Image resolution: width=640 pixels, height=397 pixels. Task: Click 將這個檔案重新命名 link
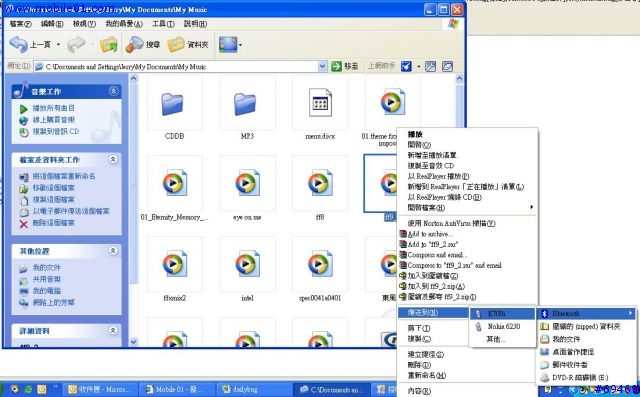64,176
